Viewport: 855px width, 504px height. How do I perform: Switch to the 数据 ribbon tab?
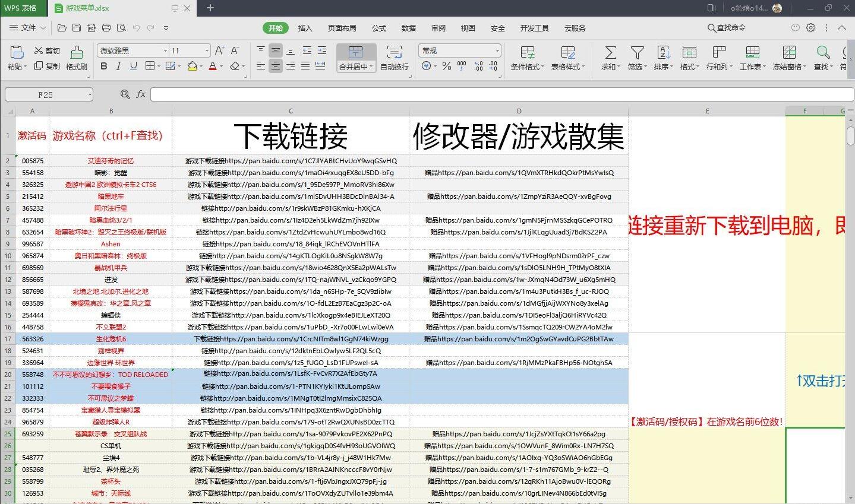coord(408,27)
